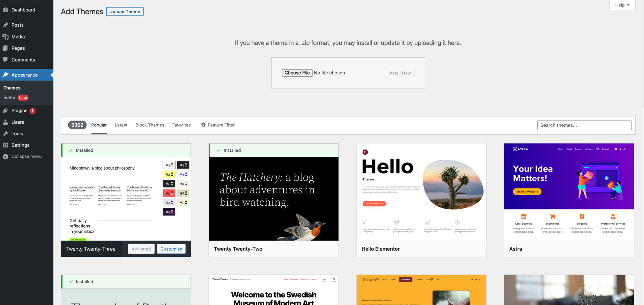Click the Search themes input field
The width and height of the screenshot is (644, 305).
584,125
